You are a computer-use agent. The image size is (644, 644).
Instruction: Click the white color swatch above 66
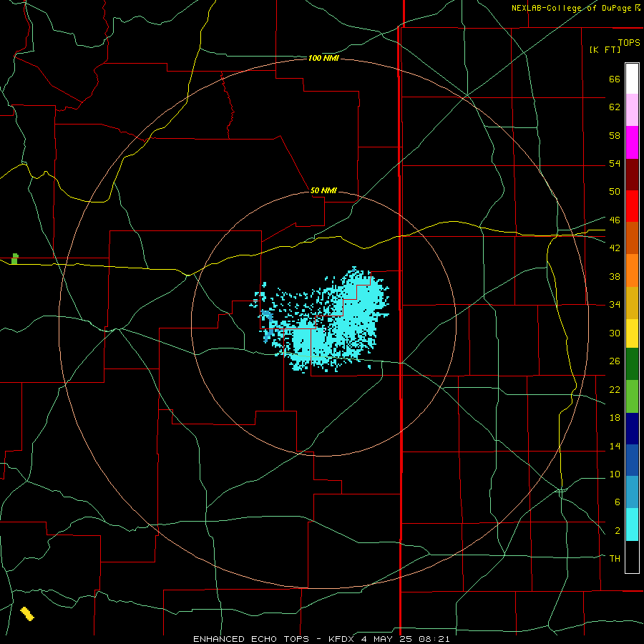632,79
